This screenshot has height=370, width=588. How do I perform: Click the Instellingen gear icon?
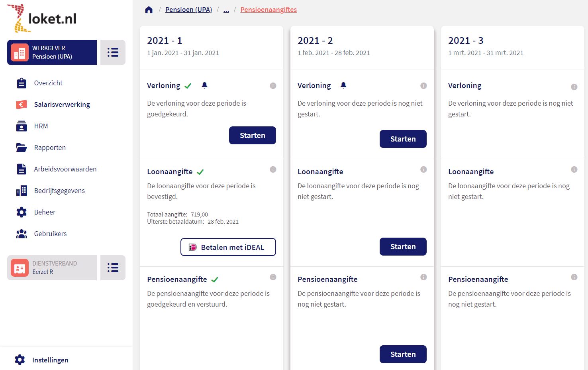(20, 360)
